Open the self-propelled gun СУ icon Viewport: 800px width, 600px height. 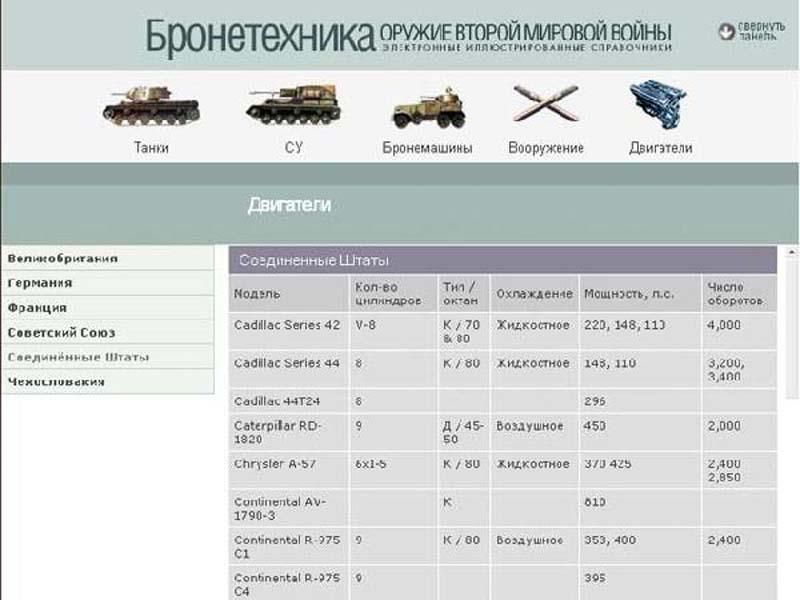pyautogui.click(x=292, y=104)
